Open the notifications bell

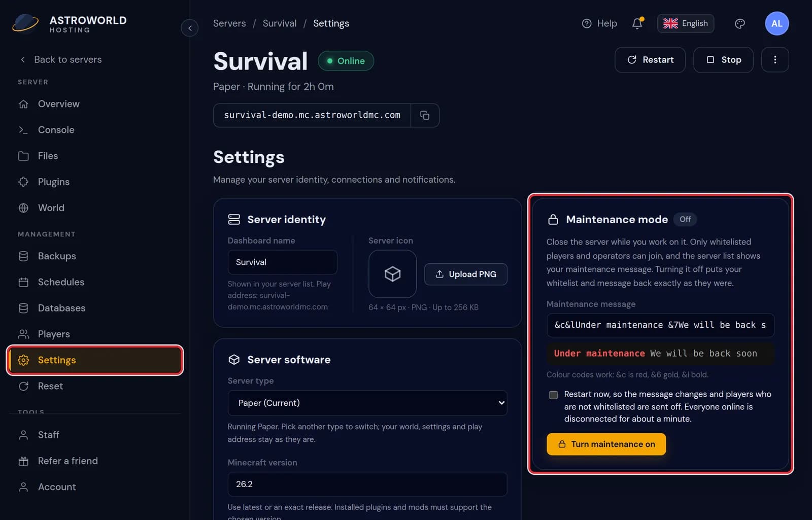pyautogui.click(x=637, y=23)
